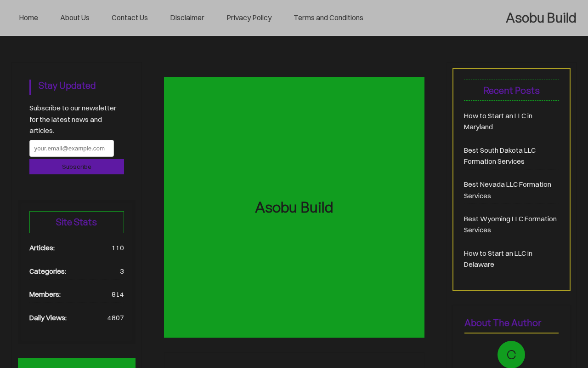This screenshot has height=368, width=588.
Task: Open Terms and Conditions page
Action: (x=328, y=18)
